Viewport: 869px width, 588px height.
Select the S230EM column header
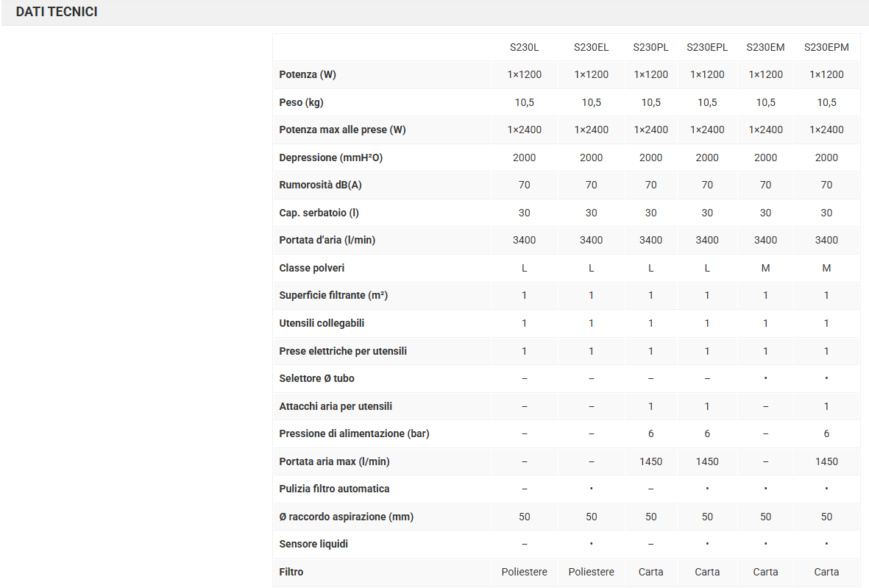pyautogui.click(x=765, y=47)
